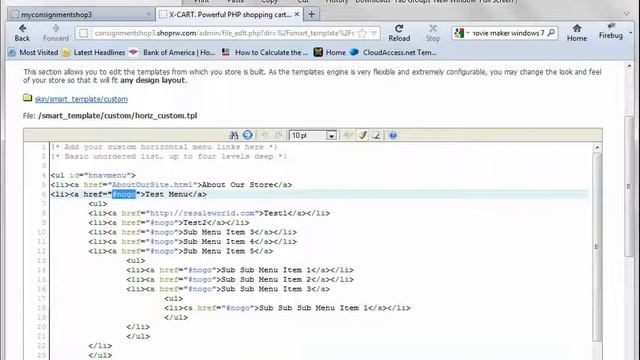This screenshot has width=640, height=360.
Task: Open the list all tabs arrow
Action: (627, 13)
